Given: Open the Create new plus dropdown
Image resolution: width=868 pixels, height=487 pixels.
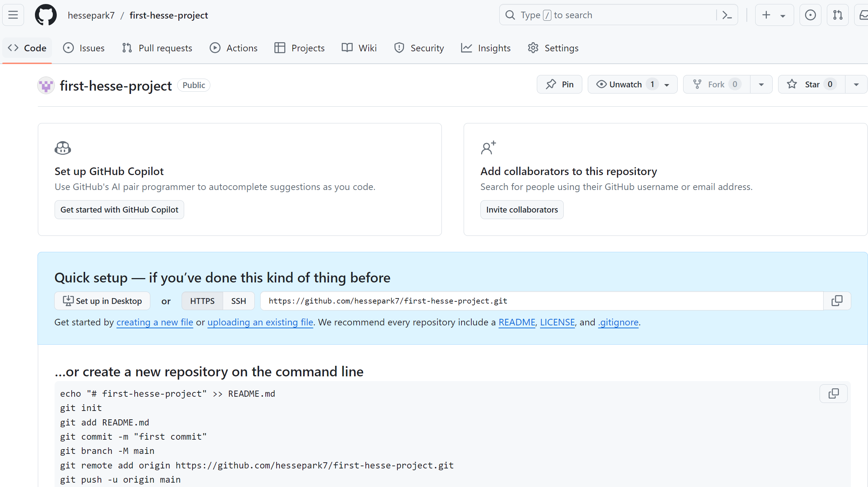Looking at the screenshot, I should click(774, 15).
